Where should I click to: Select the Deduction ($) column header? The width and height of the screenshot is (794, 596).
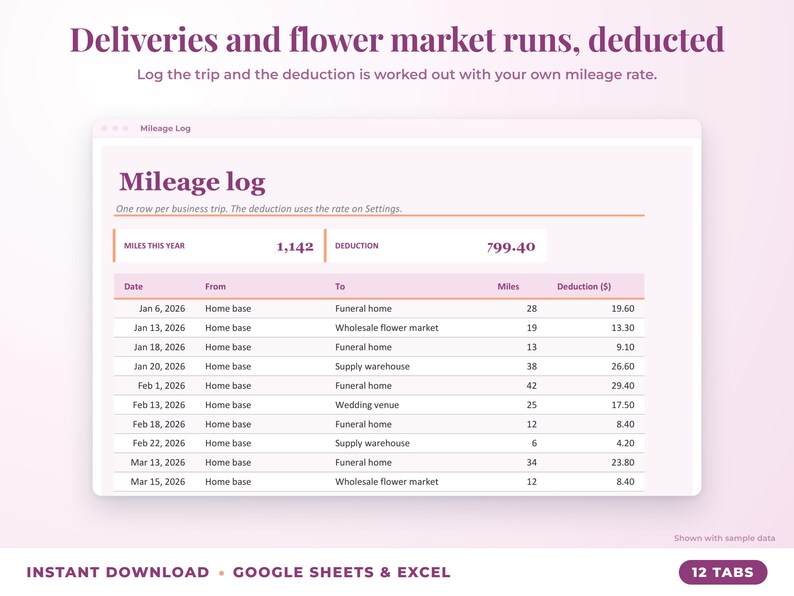584,287
